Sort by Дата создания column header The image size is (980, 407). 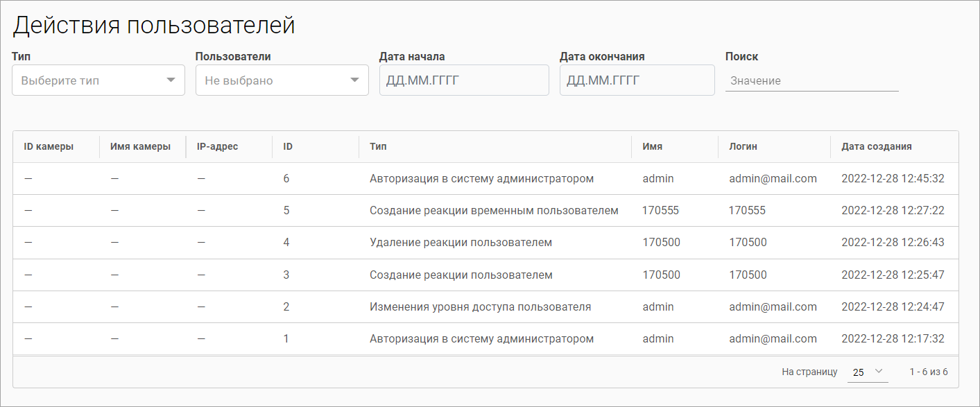[877, 146]
